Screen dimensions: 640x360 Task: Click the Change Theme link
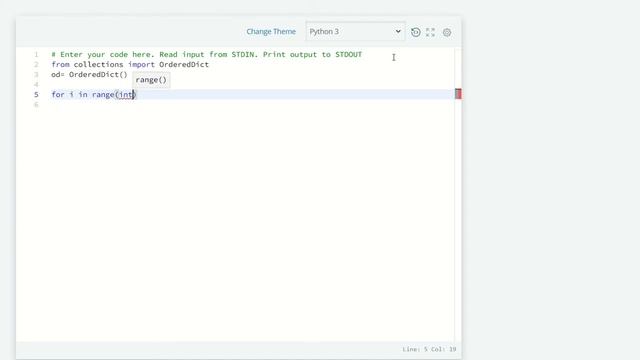click(x=271, y=31)
